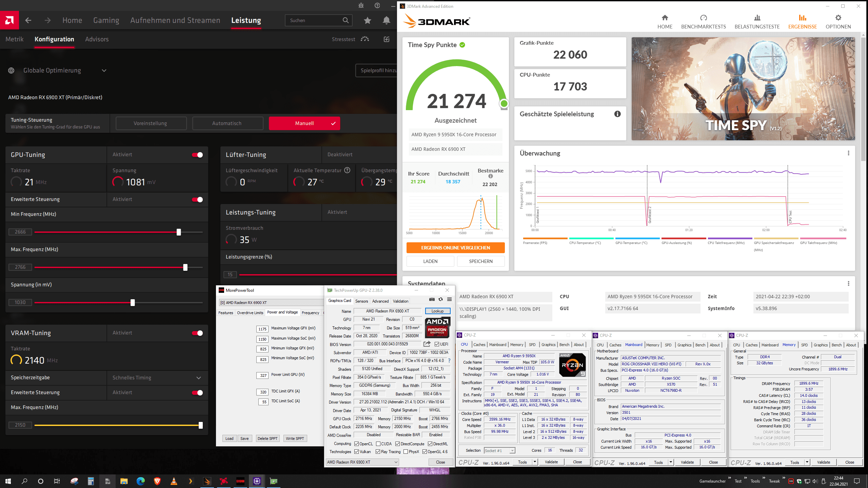Expand the Globale Optimierung dropdown

[x=104, y=70]
